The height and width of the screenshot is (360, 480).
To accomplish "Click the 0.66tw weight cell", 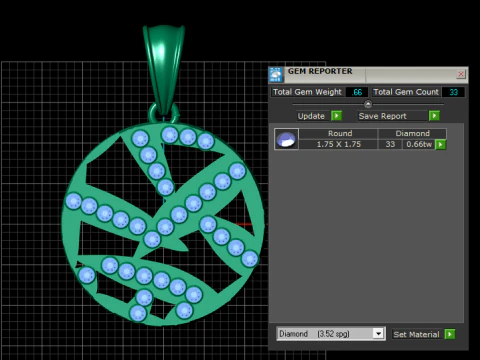I will pyautogui.click(x=419, y=144).
